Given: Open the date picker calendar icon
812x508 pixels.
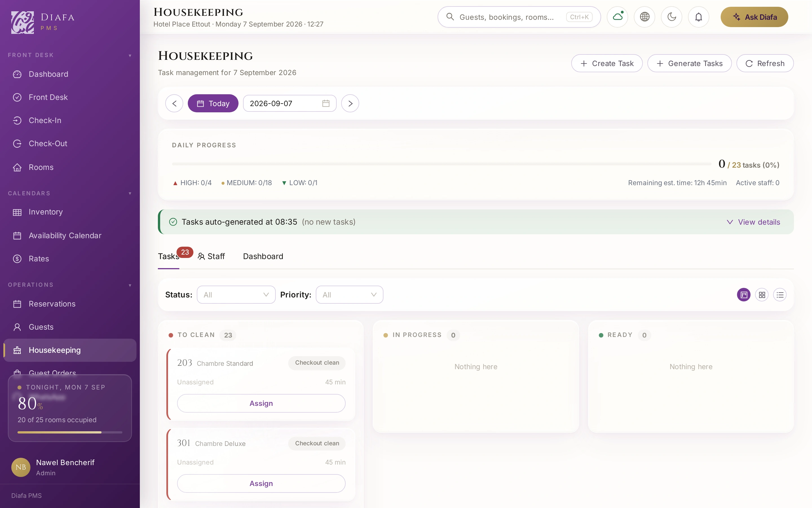Looking at the screenshot, I should tap(326, 104).
